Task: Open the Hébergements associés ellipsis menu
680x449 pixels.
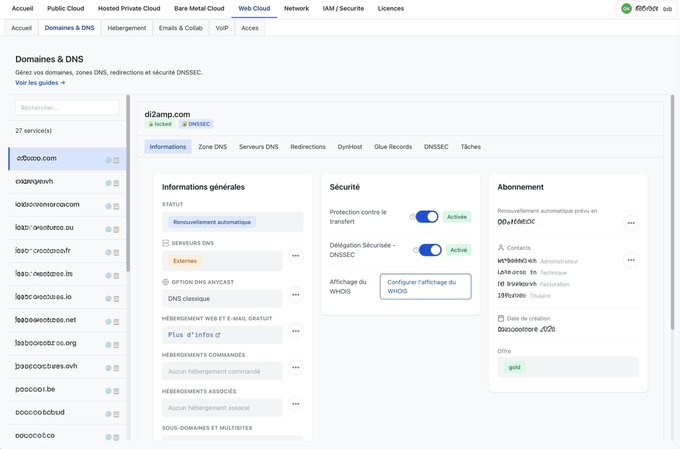Action: pos(295,404)
